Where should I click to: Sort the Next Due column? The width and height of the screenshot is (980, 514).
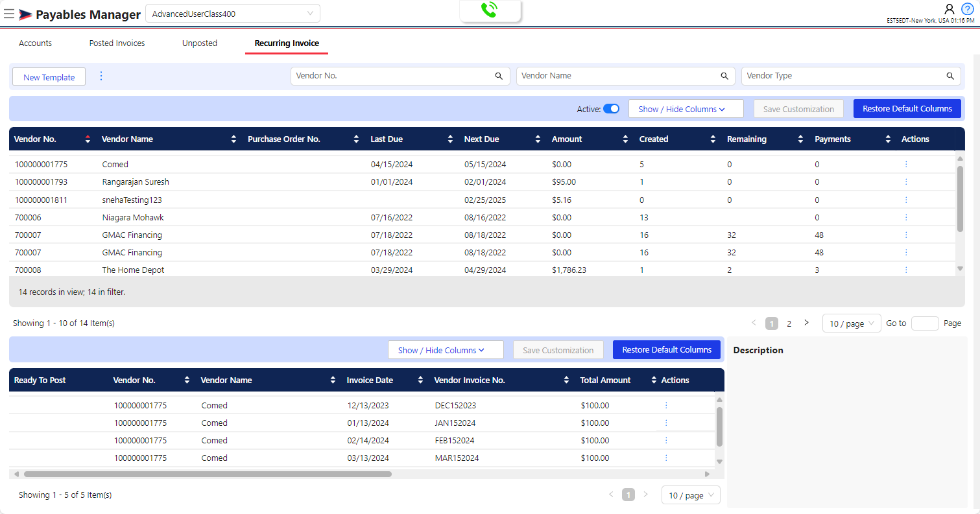pos(538,139)
